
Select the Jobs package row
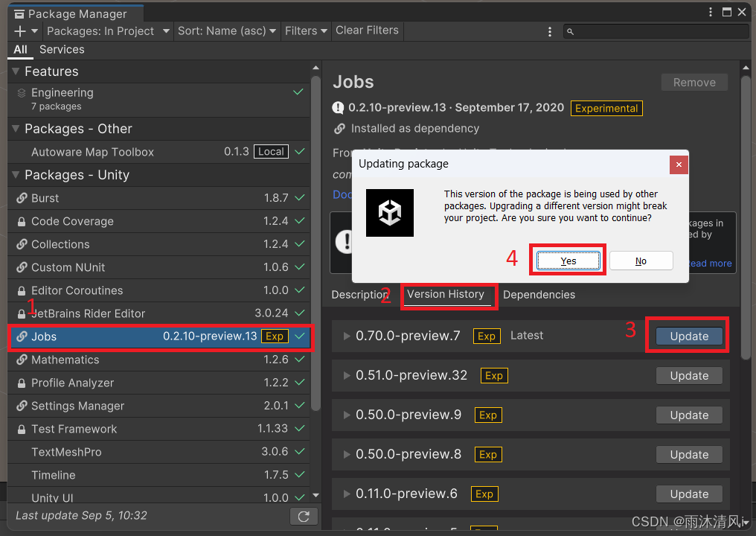coord(159,336)
